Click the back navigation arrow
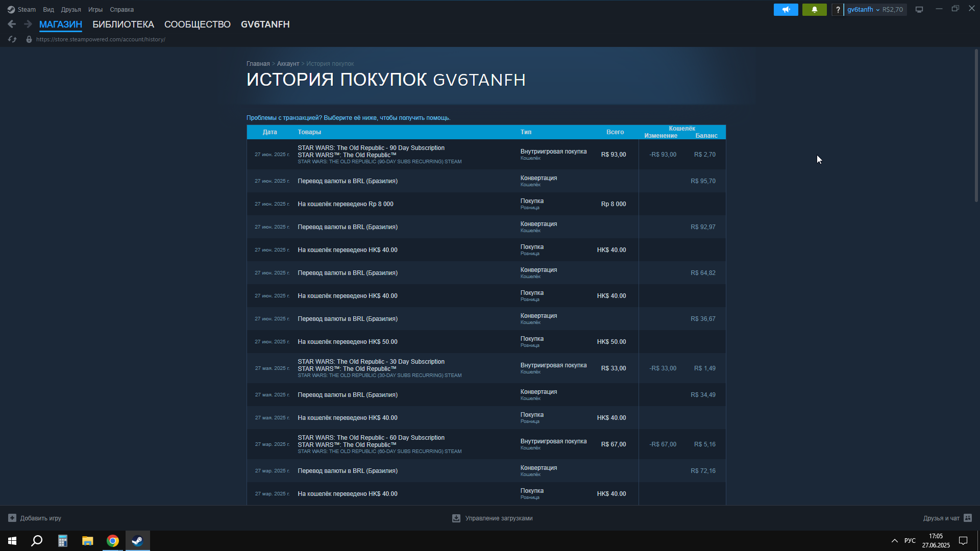Viewport: 980px width, 551px height. [12, 24]
